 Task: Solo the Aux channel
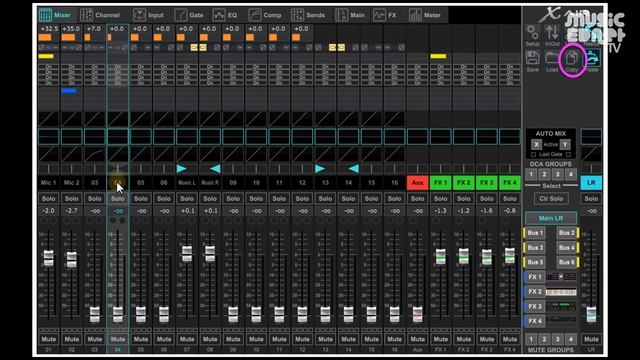coord(417,199)
